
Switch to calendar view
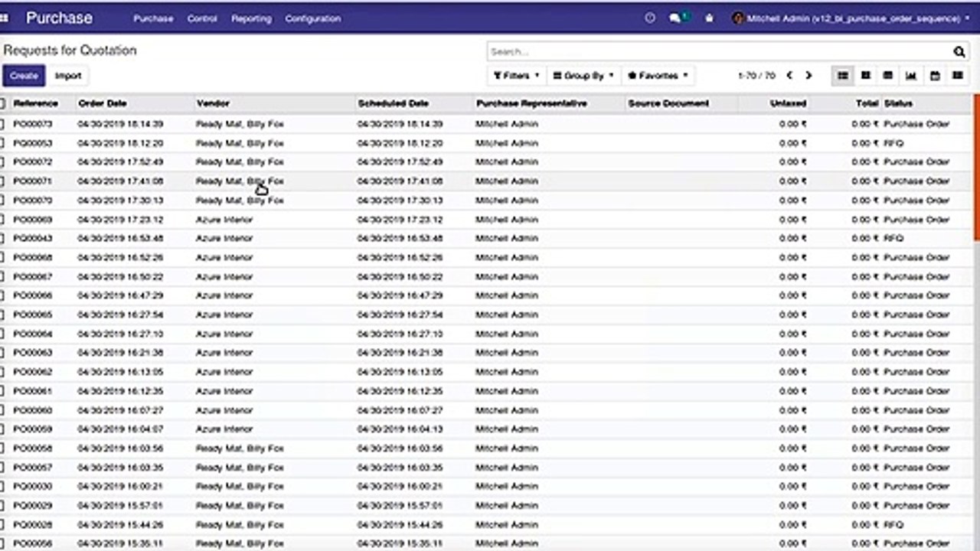[x=935, y=76]
